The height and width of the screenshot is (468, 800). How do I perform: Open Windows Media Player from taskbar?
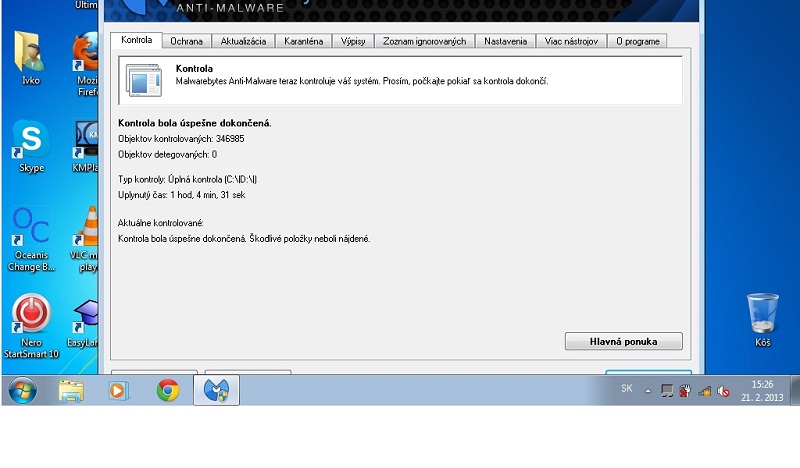pyautogui.click(x=119, y=391)
